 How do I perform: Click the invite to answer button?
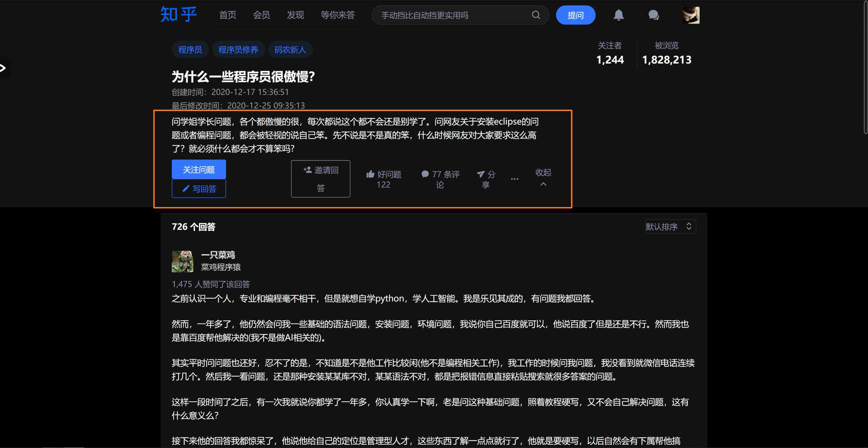pos(320,179)
